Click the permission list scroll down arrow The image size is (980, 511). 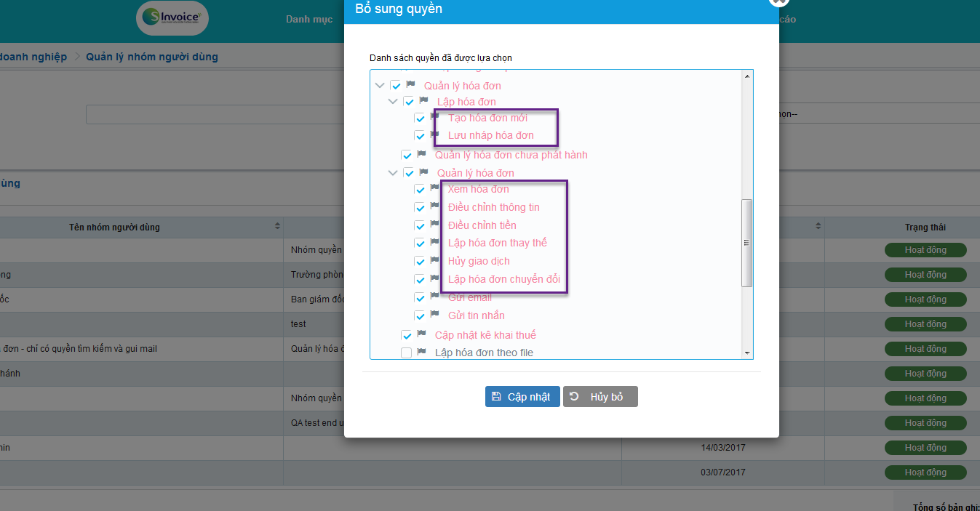pos(746,353)
